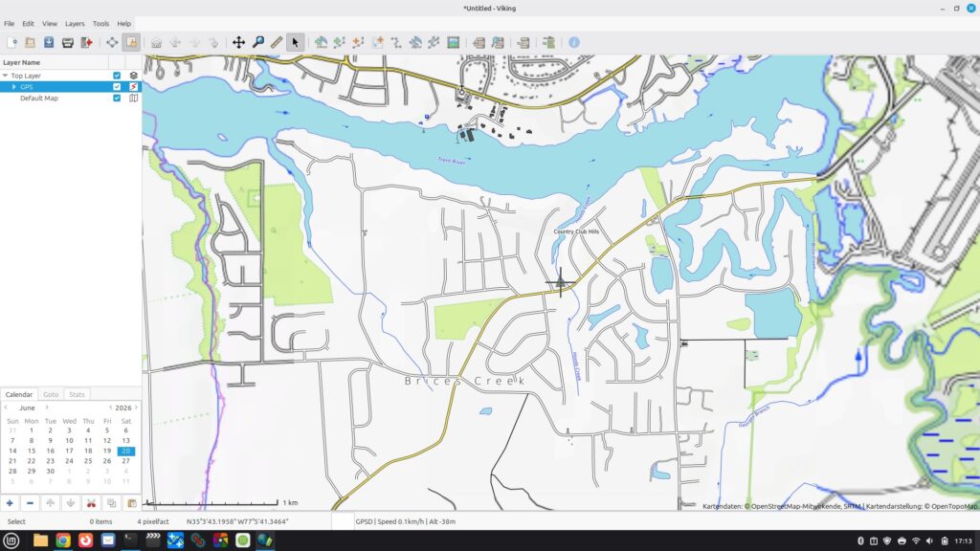Select the Create Waypoint tool
This screenshot has width=980, height=551.
pyautogui.click(x=321, y=42)
